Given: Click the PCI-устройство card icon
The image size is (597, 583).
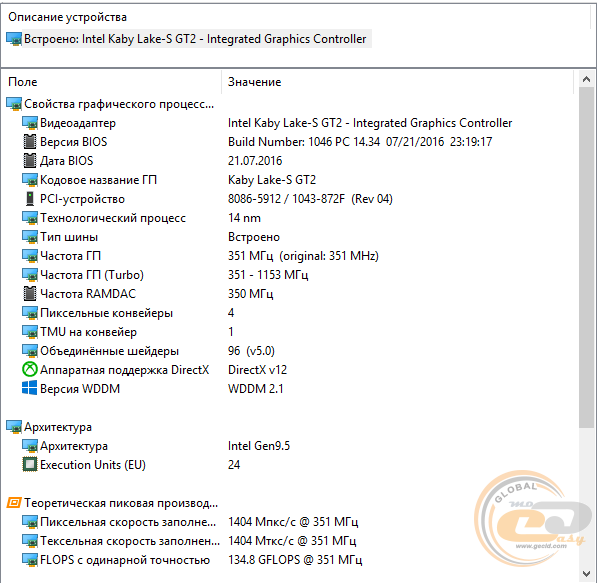Looking at the screenshot, I should point(30,199).
